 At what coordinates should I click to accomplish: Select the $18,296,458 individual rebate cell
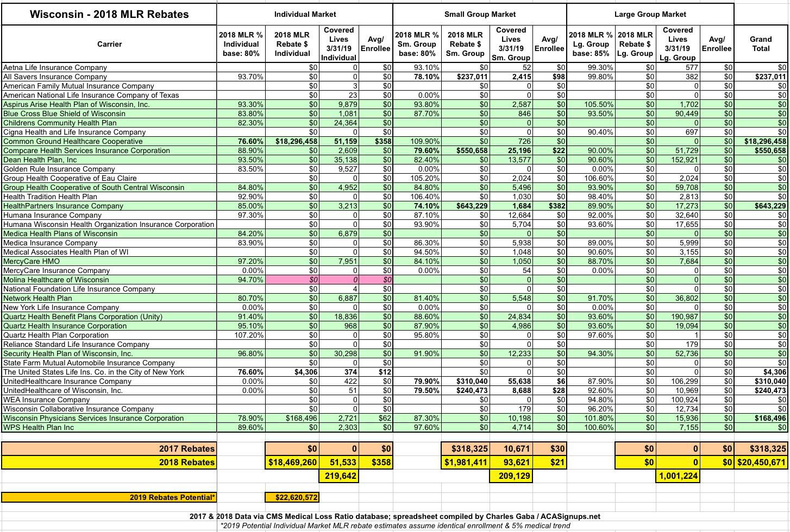pyautogui.click(x=292, y=141)
